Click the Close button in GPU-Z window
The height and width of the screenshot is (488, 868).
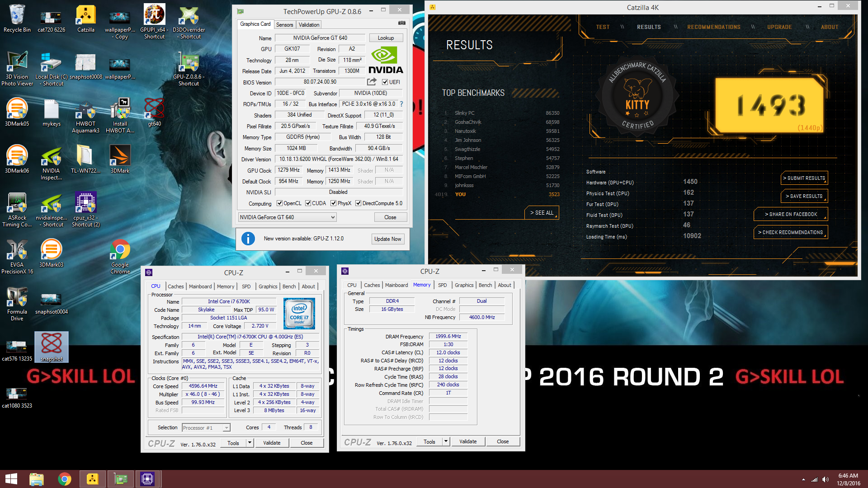[390, 217]
